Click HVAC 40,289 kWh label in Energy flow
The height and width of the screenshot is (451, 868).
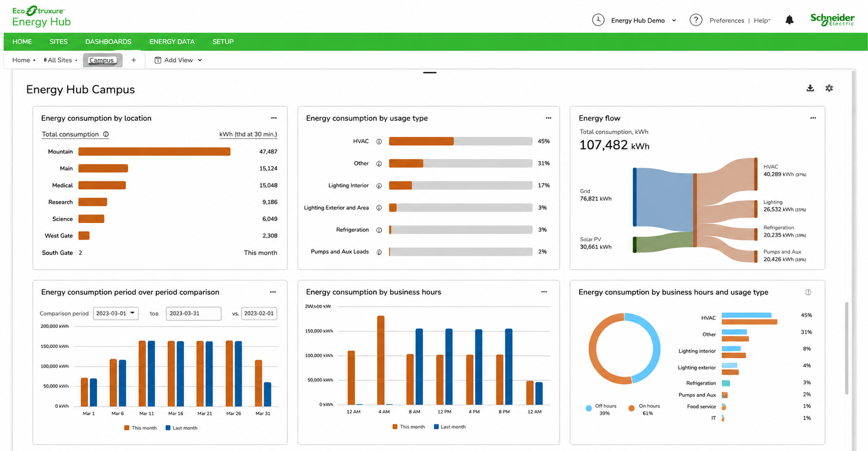785,171
